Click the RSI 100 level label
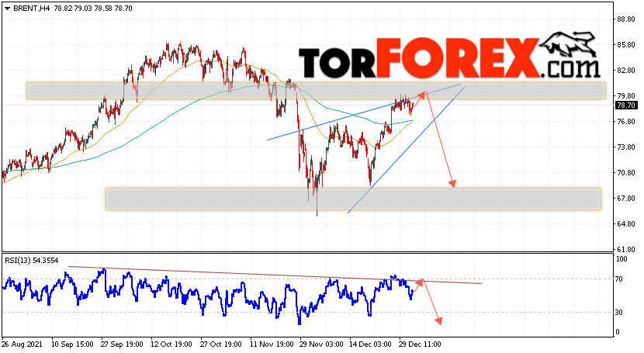Screen dimensions: 644x353 tap(621, 259)
